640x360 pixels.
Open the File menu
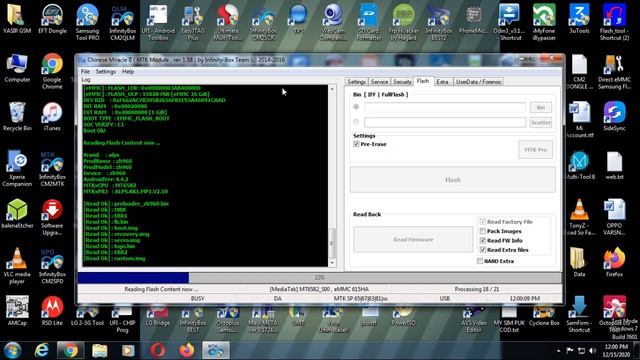click(85, 71)
